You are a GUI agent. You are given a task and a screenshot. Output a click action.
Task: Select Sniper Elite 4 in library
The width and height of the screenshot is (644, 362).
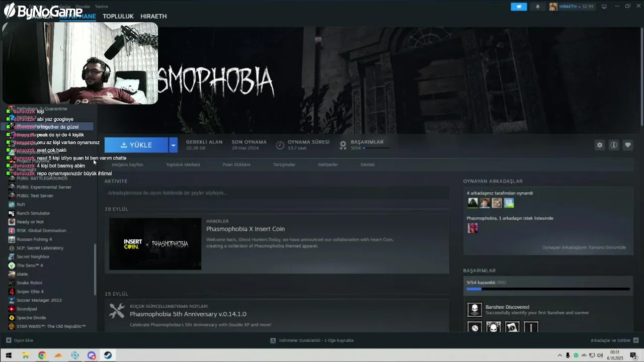[x=30, y=292]
